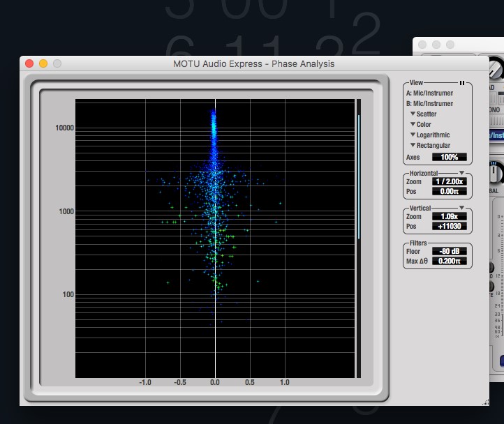This screenshot has width=504, height=424.
Task: Minimize the Phase Analysis window
Action: [43, 63]
